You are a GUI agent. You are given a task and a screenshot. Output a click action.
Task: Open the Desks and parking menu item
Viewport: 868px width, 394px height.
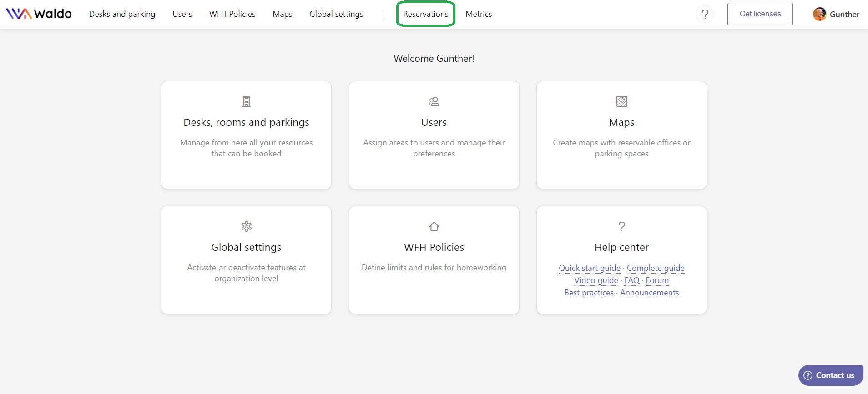pos(122,14)
